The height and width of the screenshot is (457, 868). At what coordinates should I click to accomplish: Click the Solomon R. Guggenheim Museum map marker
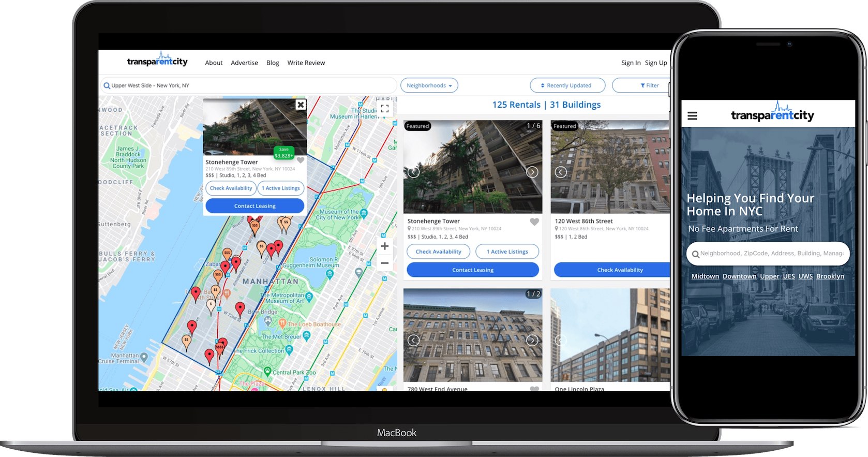[x=330, y=274]
